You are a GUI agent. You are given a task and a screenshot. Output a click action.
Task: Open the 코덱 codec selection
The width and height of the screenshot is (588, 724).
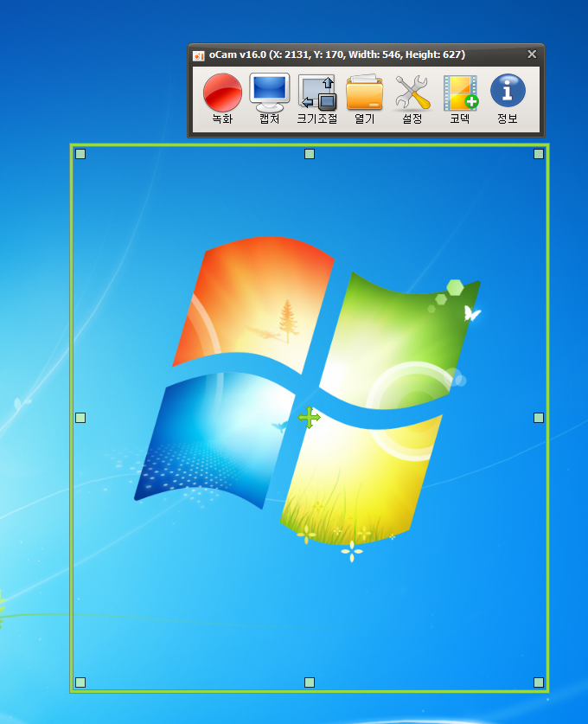pyautogui.click(x=460, y=99)
